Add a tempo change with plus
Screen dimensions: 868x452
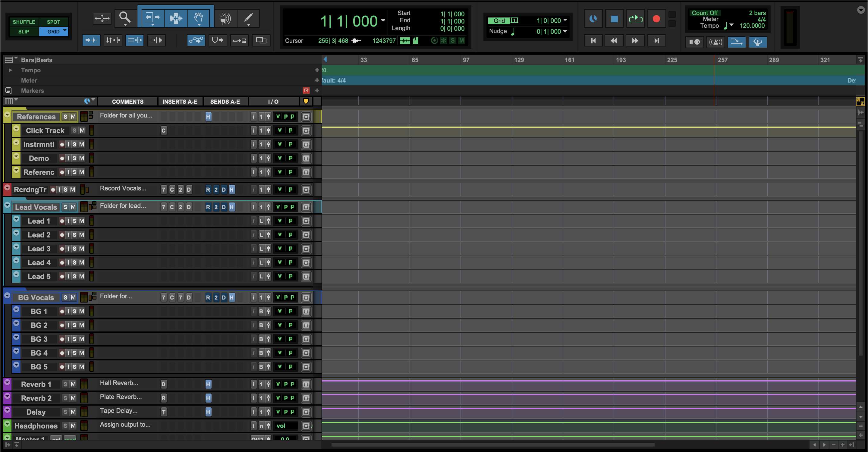pos(317,70)
